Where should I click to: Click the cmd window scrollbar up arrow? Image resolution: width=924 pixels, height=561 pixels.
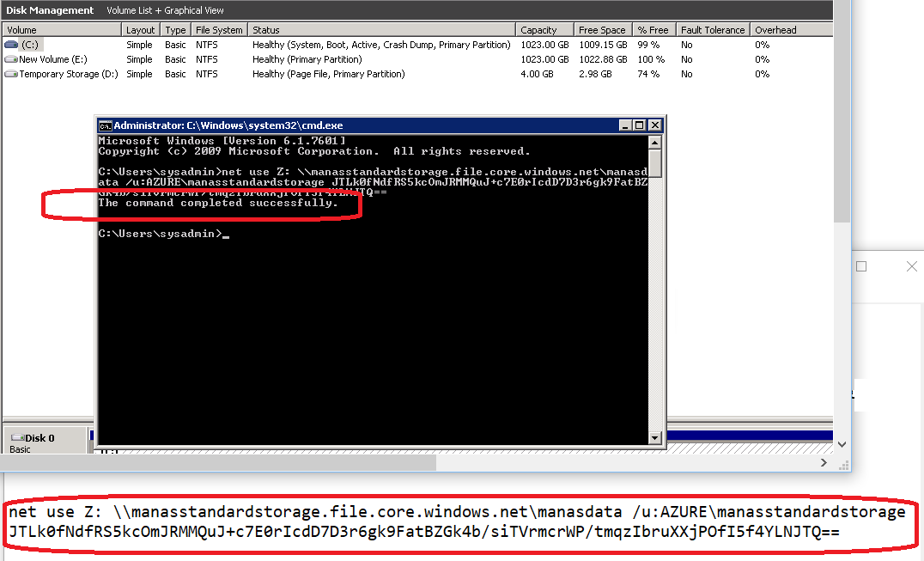coord(654,142)
